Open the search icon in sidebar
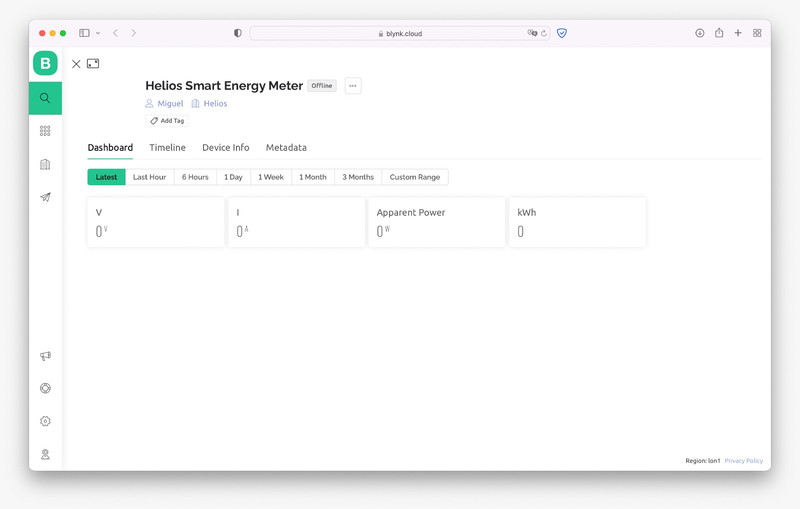Screen dimensions: 800x509 point(45,98)
